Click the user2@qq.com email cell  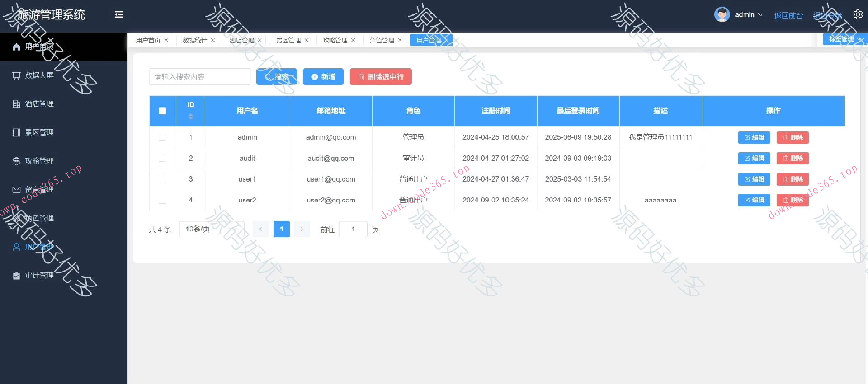[x=331, y=200]
